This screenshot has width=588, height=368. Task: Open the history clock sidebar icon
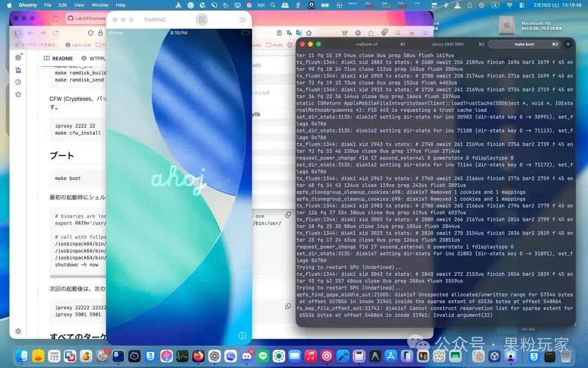(18, 82)
